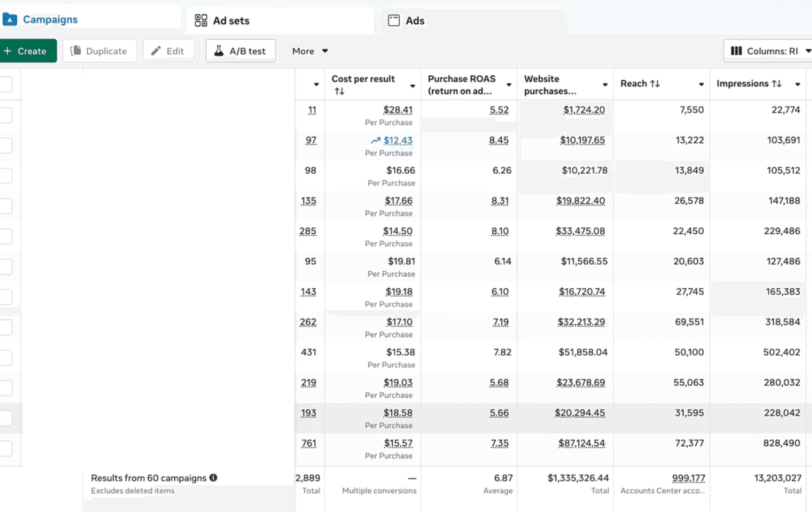Click the $12.43 cost per result link
This screenshot has height=512, width=812.
pyautogui.click(x=398, y=141)
